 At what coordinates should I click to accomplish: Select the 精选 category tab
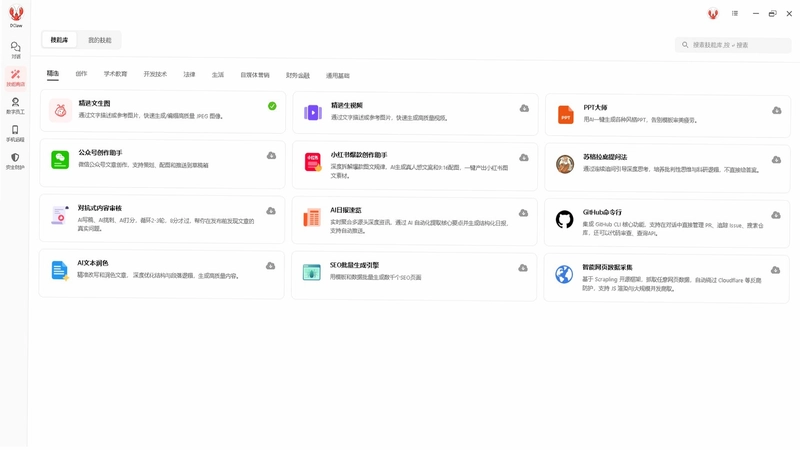pos(53,73)
